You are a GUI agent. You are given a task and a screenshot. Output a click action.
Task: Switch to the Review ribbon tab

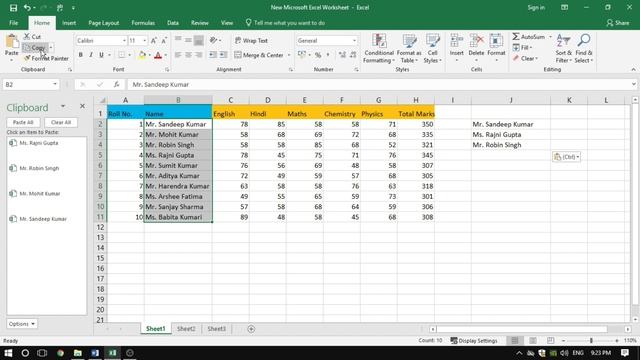(x=200, y=23)
